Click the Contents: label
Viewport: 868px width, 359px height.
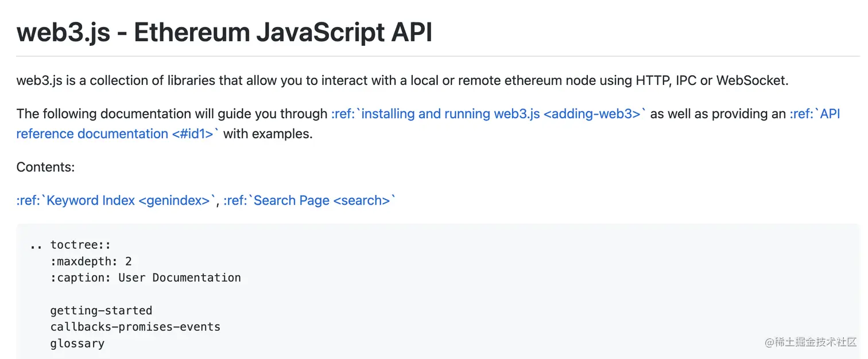[x=45, y=167]
